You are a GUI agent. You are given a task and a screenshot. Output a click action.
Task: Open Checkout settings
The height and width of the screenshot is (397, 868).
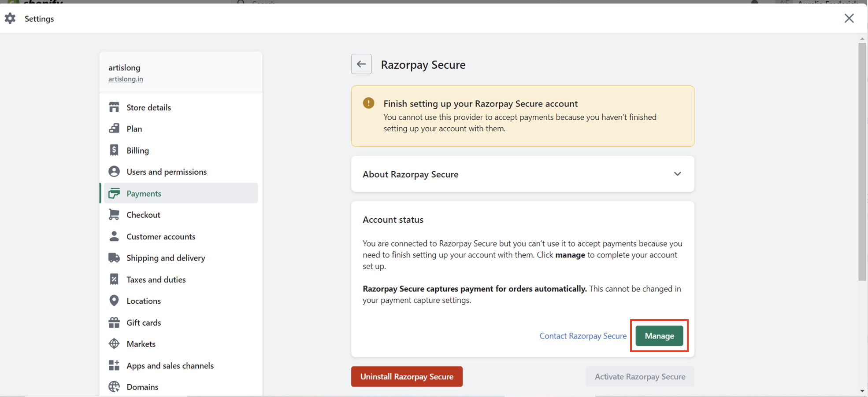(x=180, y=214)
